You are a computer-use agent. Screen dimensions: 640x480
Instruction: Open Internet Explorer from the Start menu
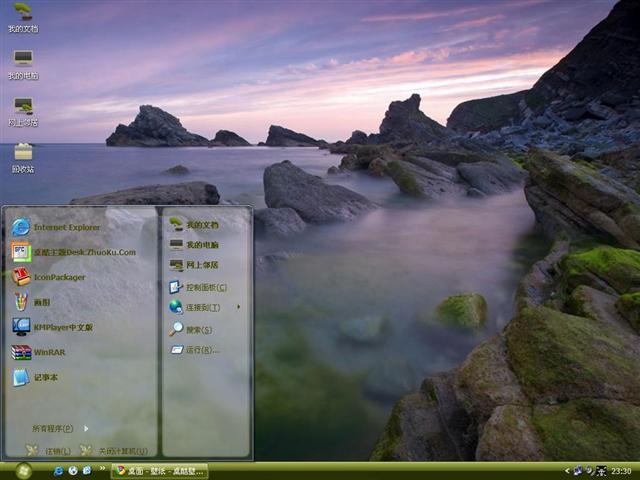tap(66, 227)
